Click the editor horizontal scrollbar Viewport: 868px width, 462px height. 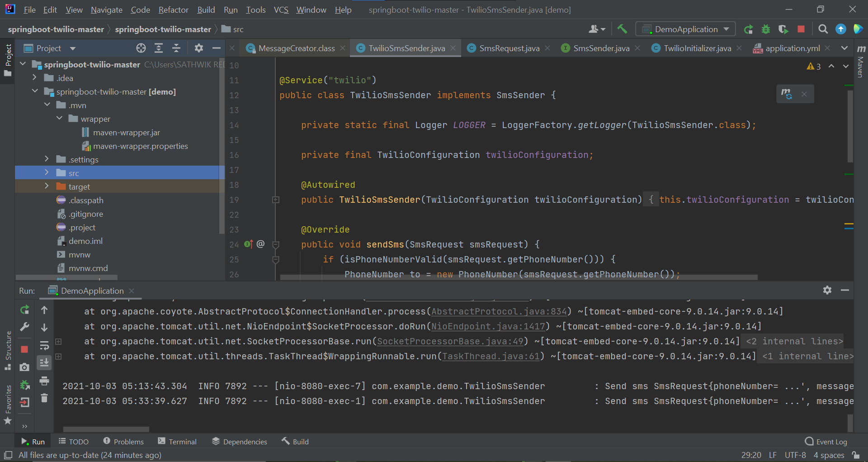tap(518, 277)
